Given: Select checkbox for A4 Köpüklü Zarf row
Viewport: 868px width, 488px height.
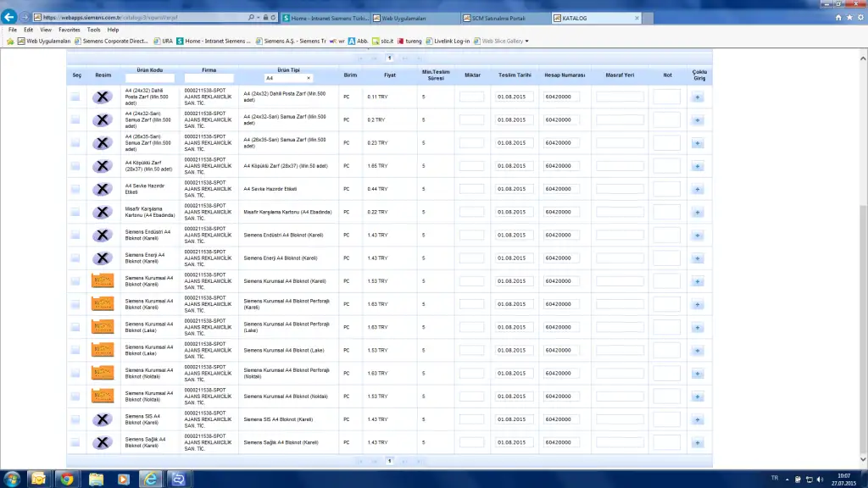Looking at the screenshot, I should tap(75, 166).
